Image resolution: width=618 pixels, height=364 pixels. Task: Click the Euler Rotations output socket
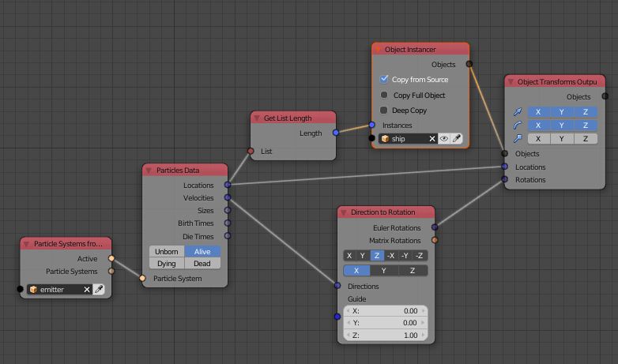tap(435, 227)
